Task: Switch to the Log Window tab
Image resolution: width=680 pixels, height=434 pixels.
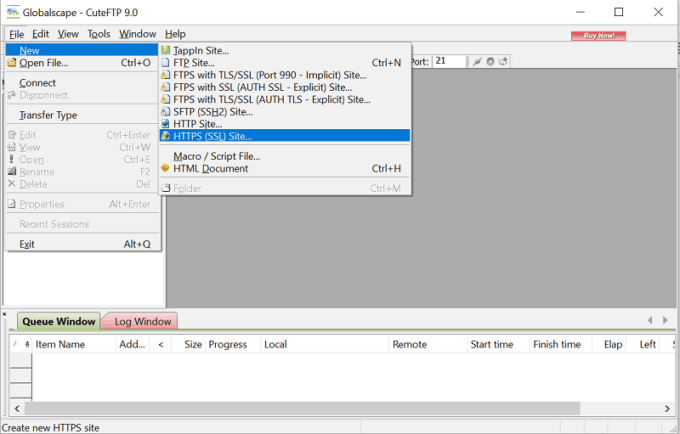Action: click(140, 321)
